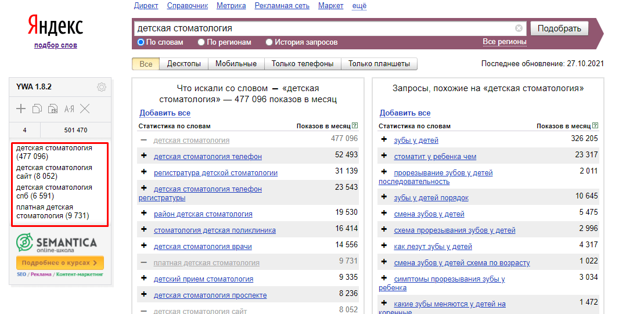Viewport: 644px width, 314px height.
Task: Click help icon beside right 'Показов в месяц'
Action: click(596, 126)
